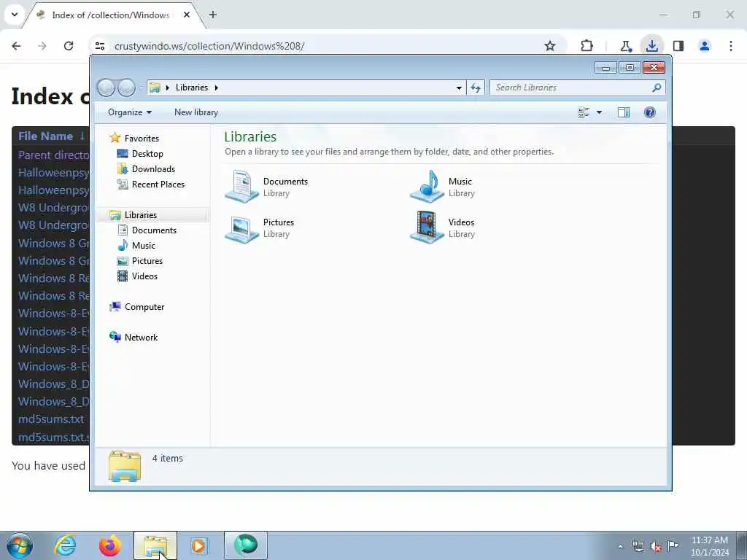
Task: Open the Parent directory link in Chrome
Action: tap(53, 155)
